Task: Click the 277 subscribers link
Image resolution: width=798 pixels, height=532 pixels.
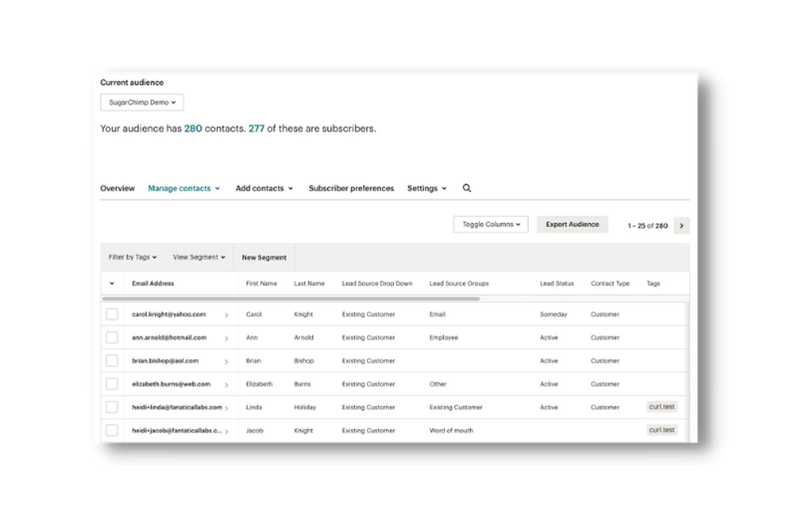Action: coord(257,129)
